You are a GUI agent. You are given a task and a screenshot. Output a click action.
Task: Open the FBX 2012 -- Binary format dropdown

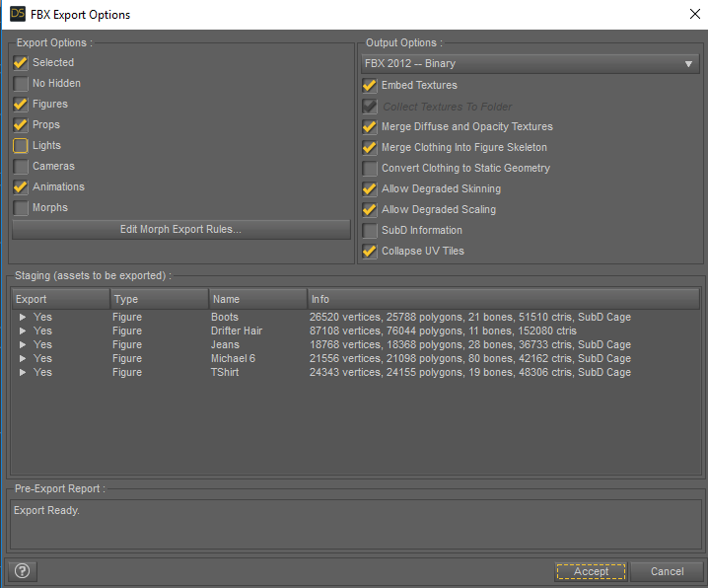click(x=531, y=64)
